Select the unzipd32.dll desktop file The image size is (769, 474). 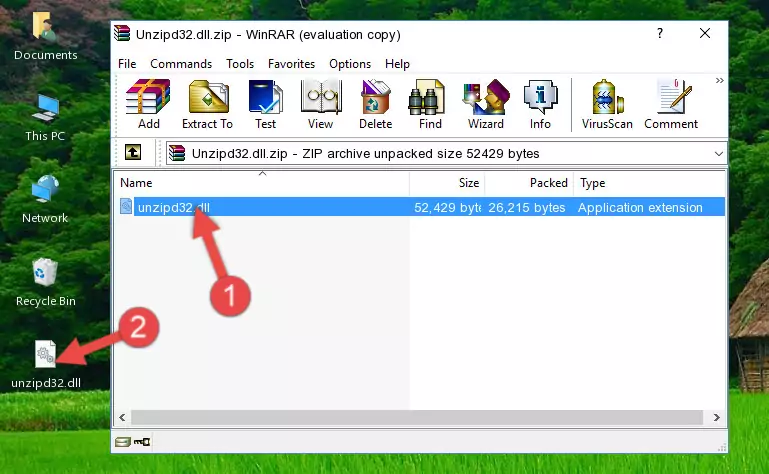tap(46, 364)
